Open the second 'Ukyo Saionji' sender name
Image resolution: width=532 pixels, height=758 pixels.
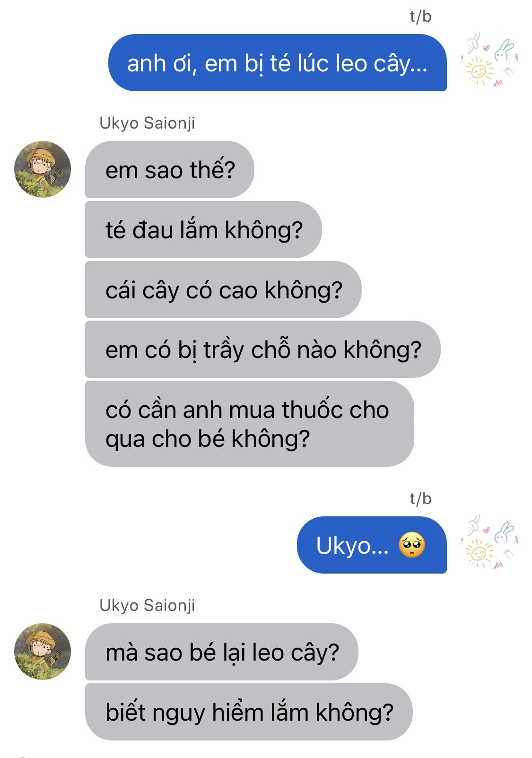147,605
